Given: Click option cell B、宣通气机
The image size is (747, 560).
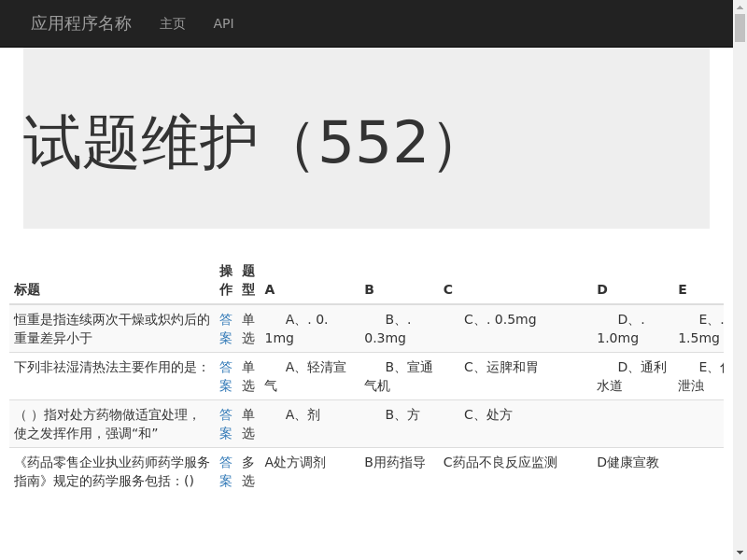Looking at the screenshot, I should point(399,376).
